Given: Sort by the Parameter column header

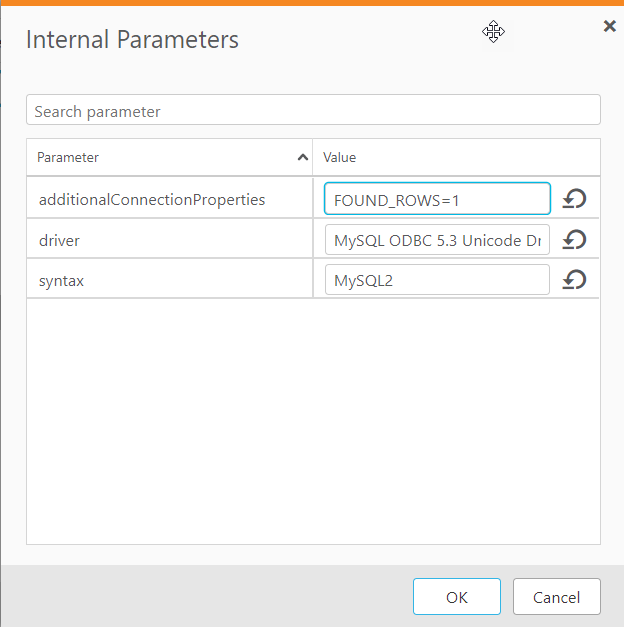Looking at the screenshot, I should click(69, 157).
